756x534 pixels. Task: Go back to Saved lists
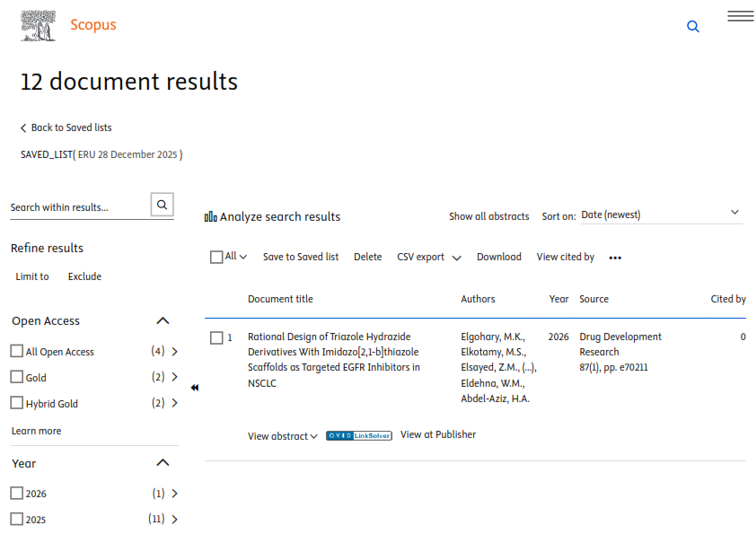(66, 127)
